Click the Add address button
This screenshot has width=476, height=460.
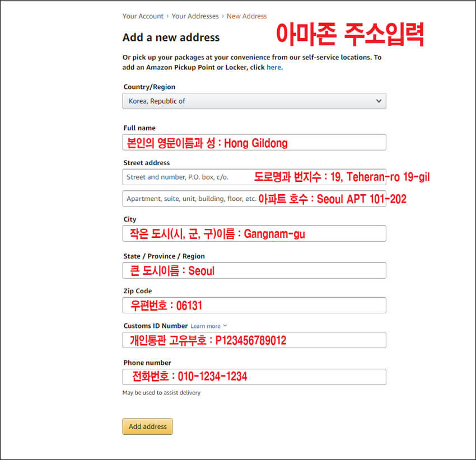click(x=147, y=426)
